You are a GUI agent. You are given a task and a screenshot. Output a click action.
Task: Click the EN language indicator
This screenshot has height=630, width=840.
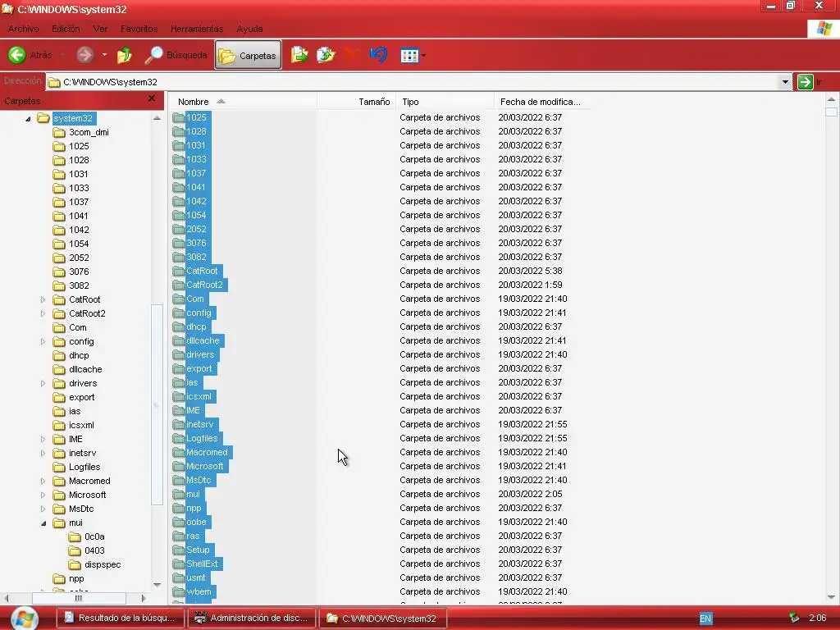pyautogui.click(x=705, y=619)
